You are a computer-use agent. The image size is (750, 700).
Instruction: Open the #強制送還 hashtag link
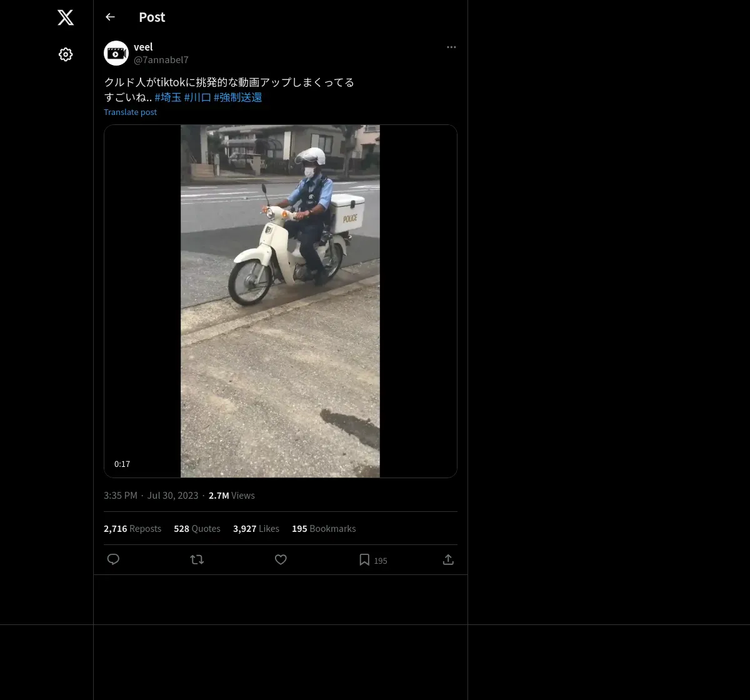click(238, 97)
